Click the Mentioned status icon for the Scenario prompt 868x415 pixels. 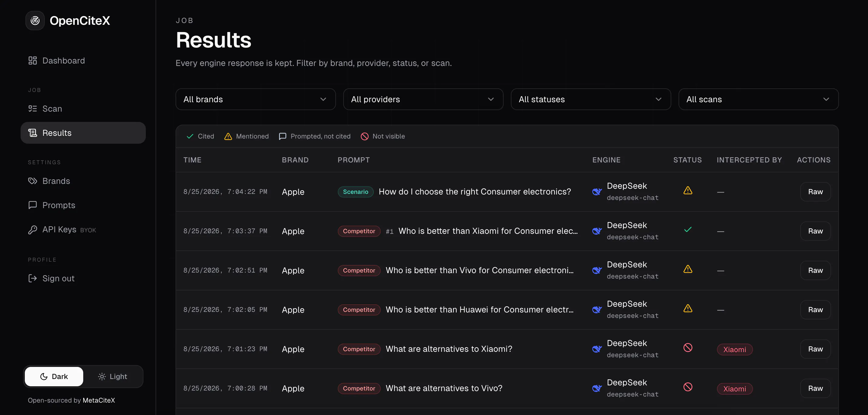(688, 191)
